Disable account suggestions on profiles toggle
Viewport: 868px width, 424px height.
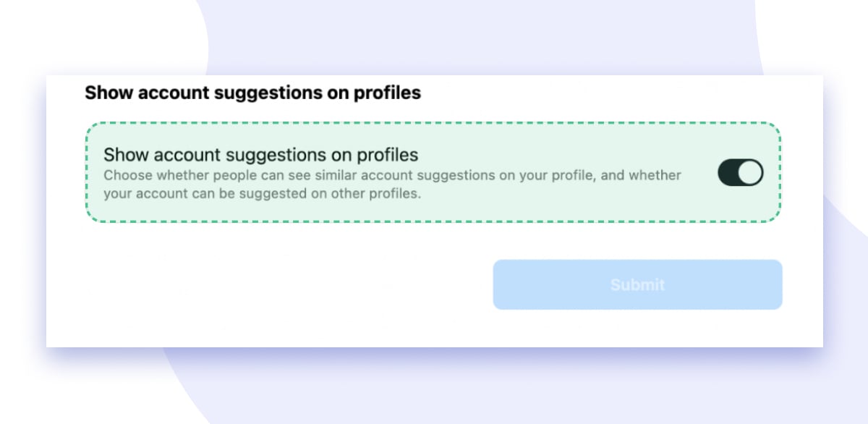739,173
